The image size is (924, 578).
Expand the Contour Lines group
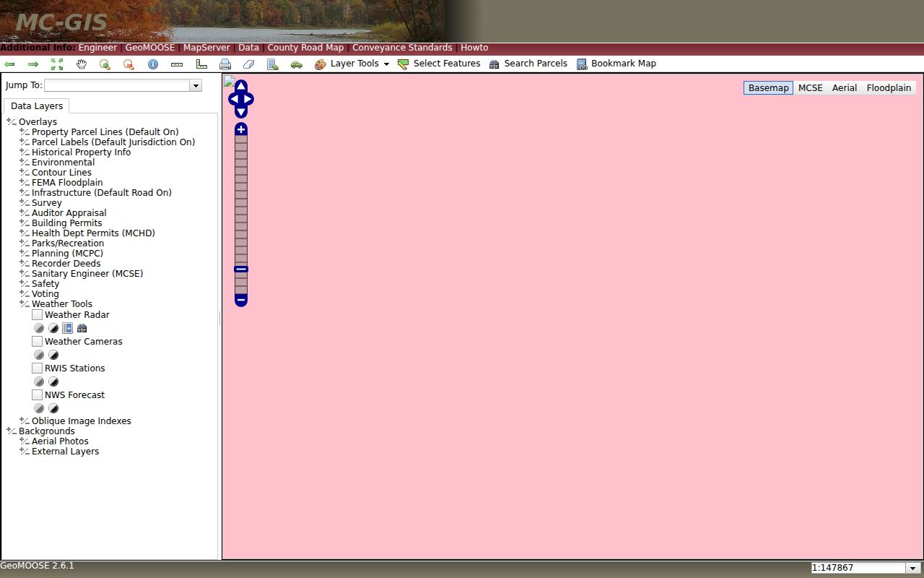coord(25,173)
